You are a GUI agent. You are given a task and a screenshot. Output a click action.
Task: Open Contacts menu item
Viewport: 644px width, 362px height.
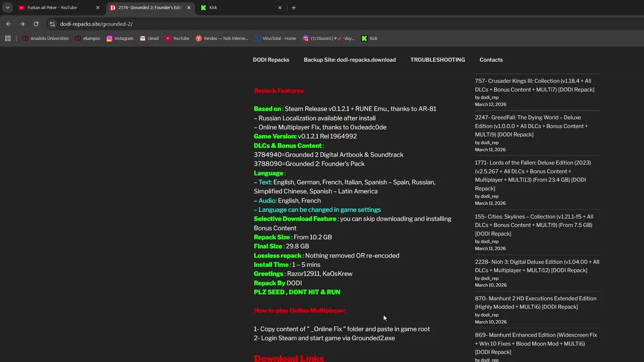pos(491,60)
